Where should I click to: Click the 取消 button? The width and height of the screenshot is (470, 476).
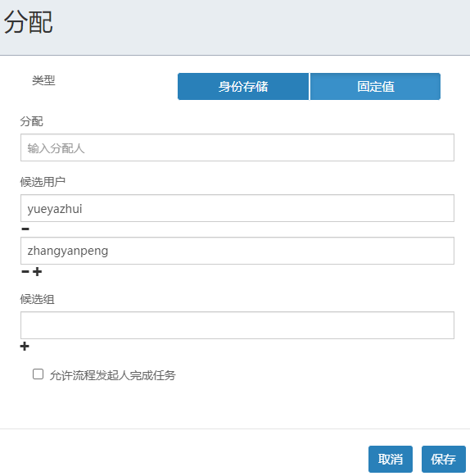391,459
